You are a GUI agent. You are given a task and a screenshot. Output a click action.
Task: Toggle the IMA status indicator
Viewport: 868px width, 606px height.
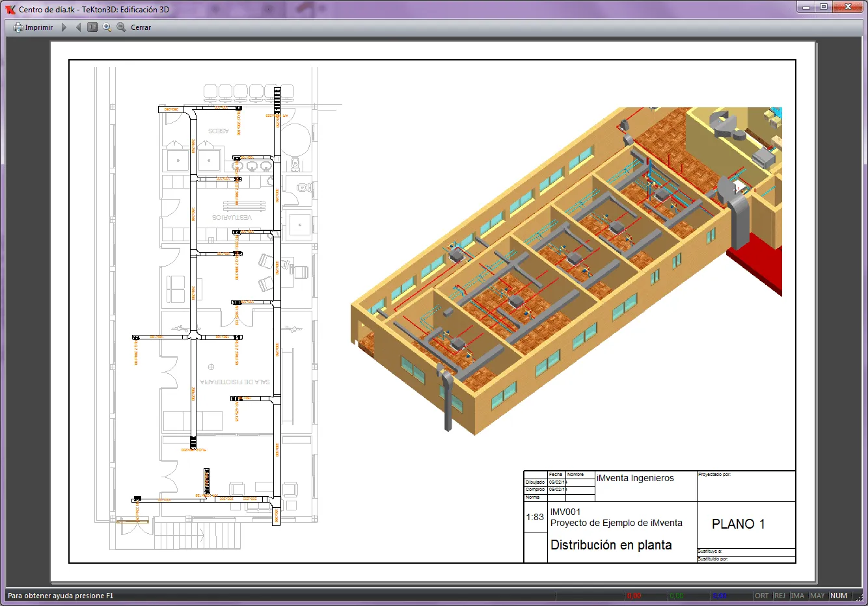pos(798,596)
